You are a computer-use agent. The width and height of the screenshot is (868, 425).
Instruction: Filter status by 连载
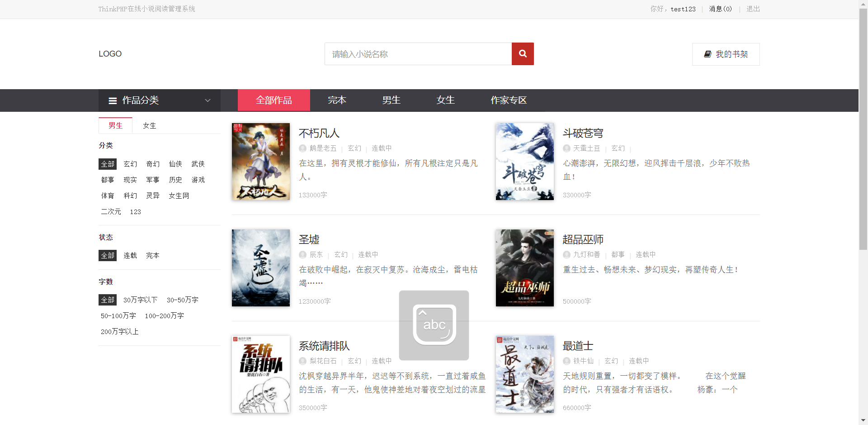tap(130, 255)
